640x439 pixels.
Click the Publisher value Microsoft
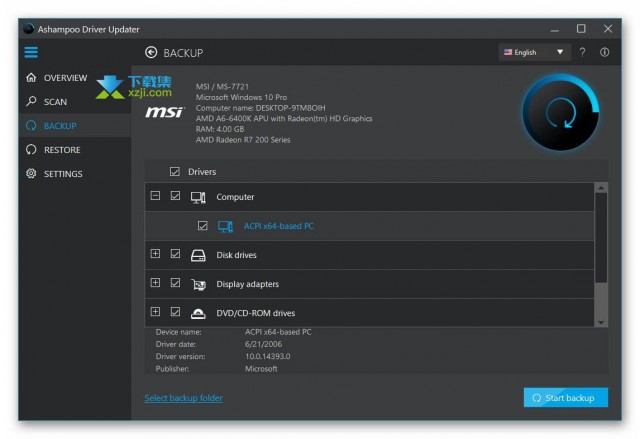tap(261, 368)
